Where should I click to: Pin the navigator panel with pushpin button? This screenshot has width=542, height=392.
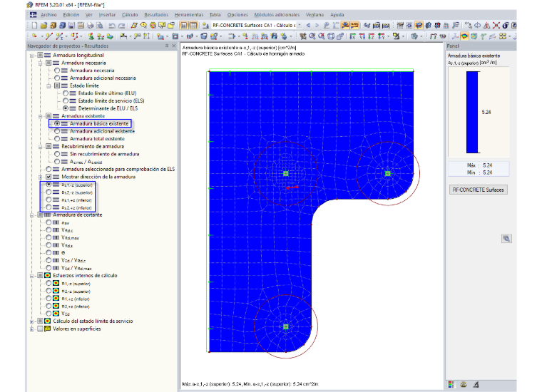[x=167, y=46]
